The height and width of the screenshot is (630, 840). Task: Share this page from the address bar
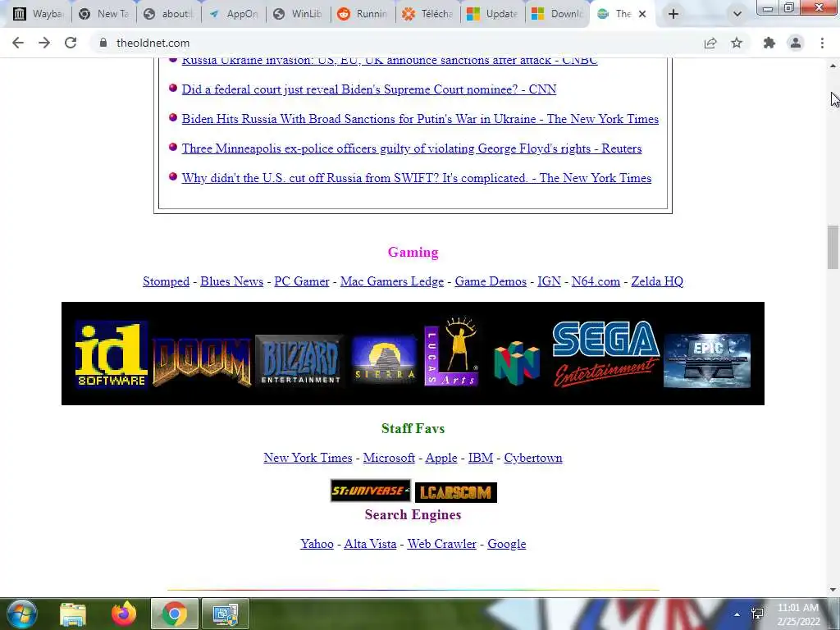pos(710,43)
